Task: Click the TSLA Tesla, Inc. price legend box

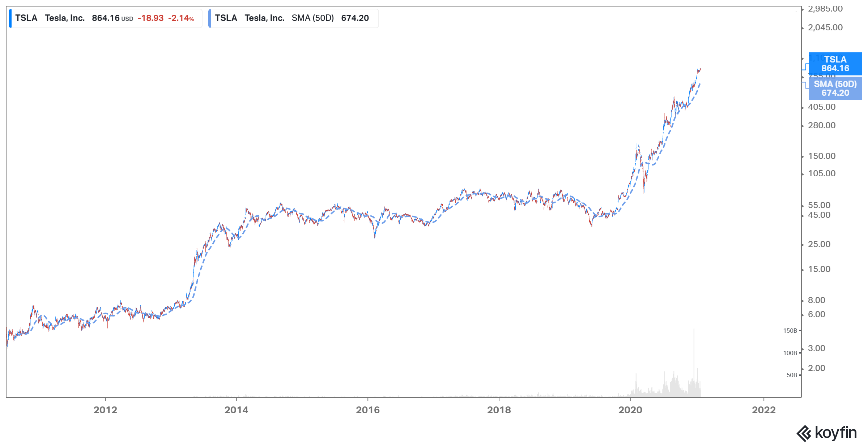Action: coord(105,18)
